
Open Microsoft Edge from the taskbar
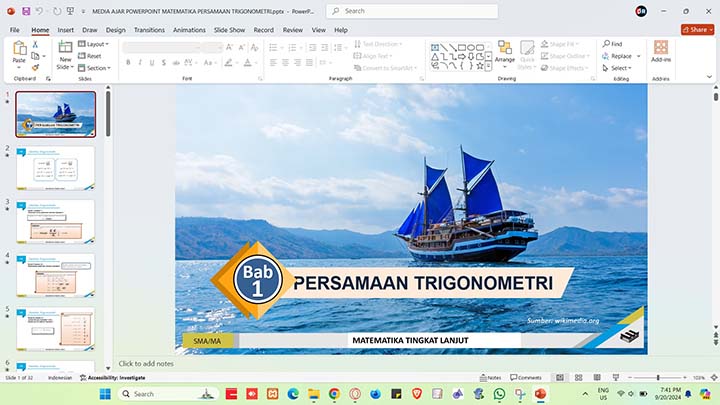pos(293,394)
